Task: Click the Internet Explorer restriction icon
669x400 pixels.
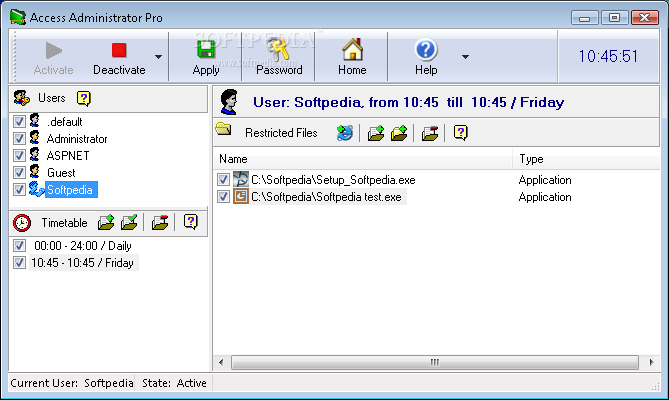Action: [344, 133]
